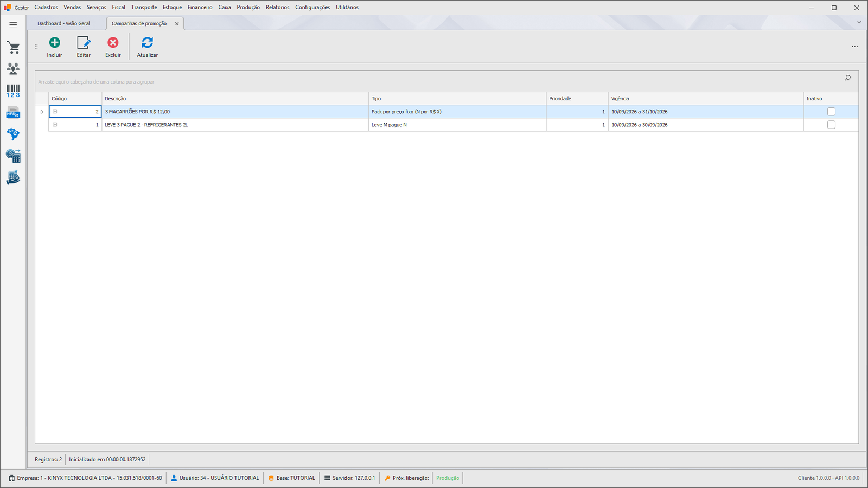The image size is (868, 488).
Task: Open the Configurações menu
Action: pos(312,7)
